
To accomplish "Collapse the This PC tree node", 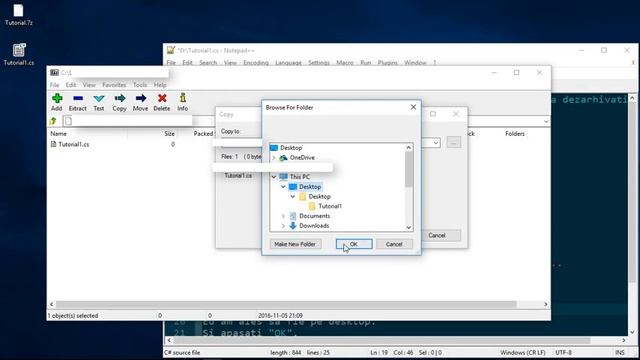I will tap(274, 177).
